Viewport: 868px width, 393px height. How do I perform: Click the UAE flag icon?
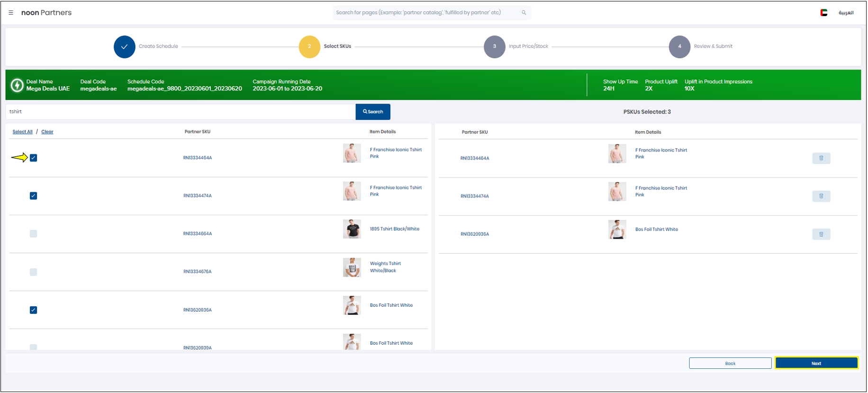click(824, 13)
